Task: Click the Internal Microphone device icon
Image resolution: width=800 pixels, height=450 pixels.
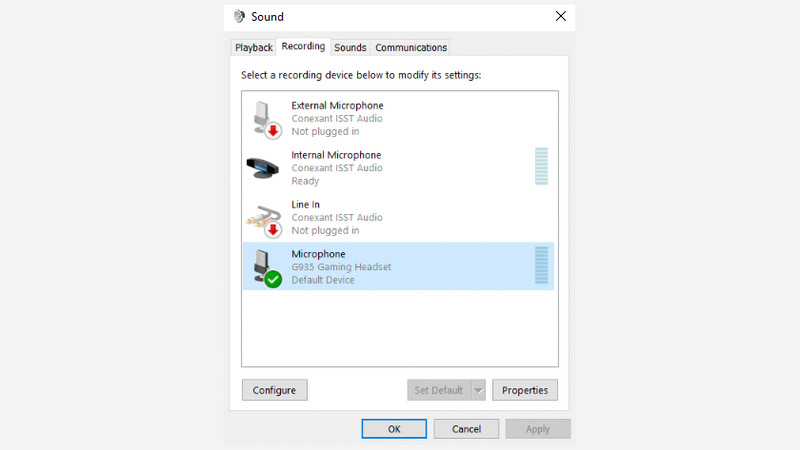Action: tap(265, 167)
